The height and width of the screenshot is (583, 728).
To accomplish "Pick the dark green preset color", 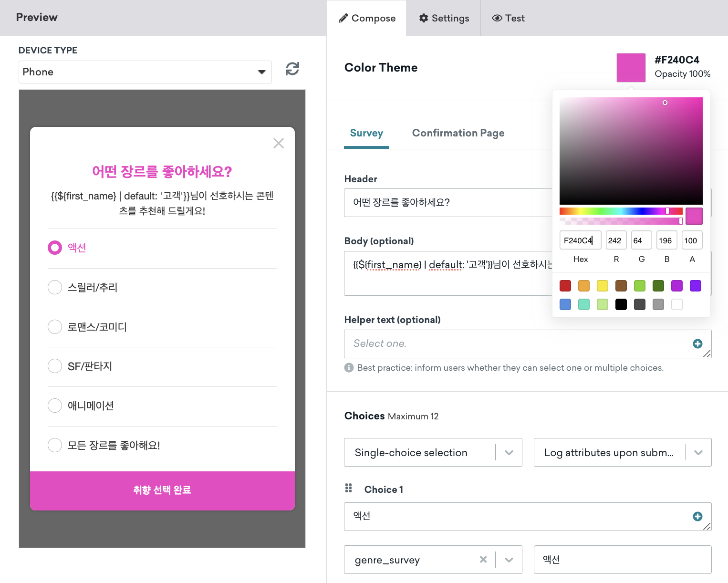I will [658, 286].
